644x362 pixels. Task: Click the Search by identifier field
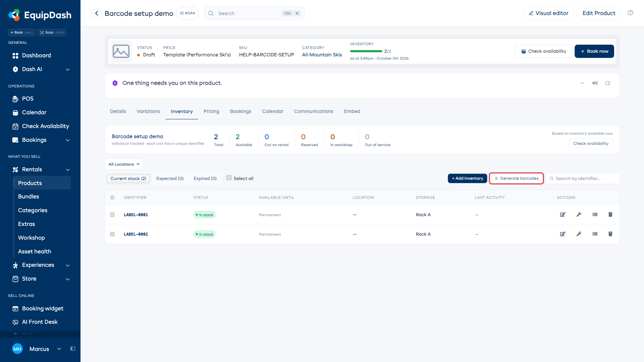click(x=583, y=178)
